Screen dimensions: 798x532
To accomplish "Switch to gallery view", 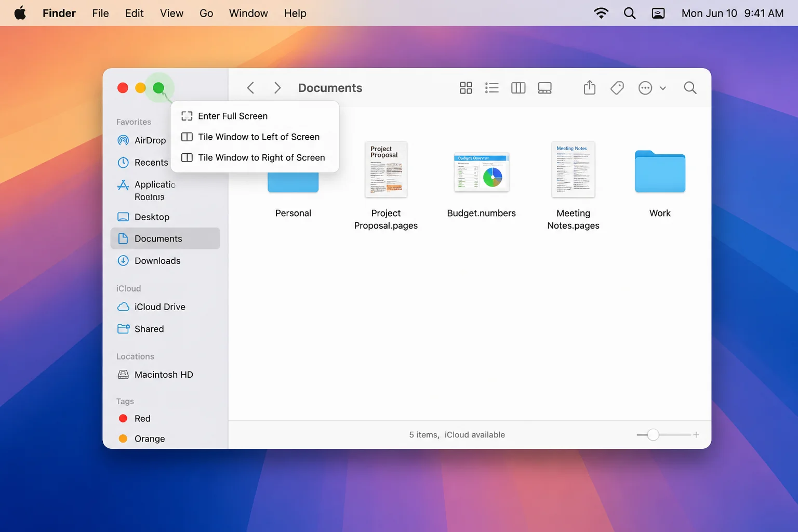I will [544, 88].
